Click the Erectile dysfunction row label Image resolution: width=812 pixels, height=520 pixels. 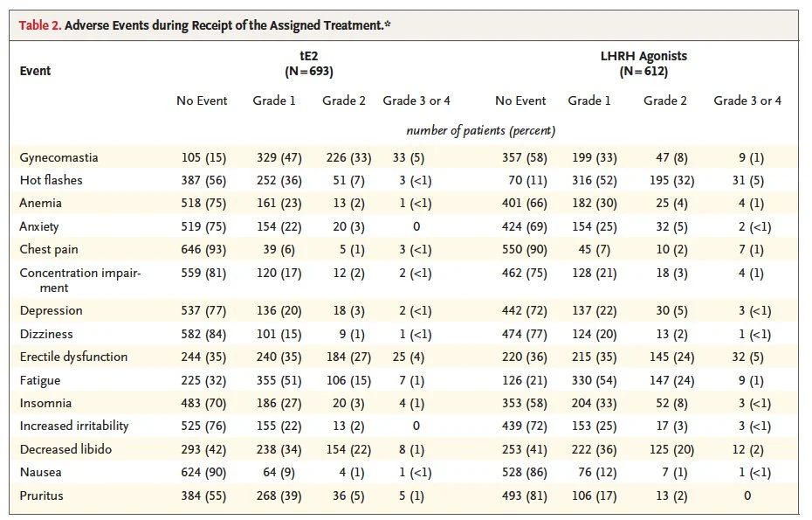pos(73,357)
